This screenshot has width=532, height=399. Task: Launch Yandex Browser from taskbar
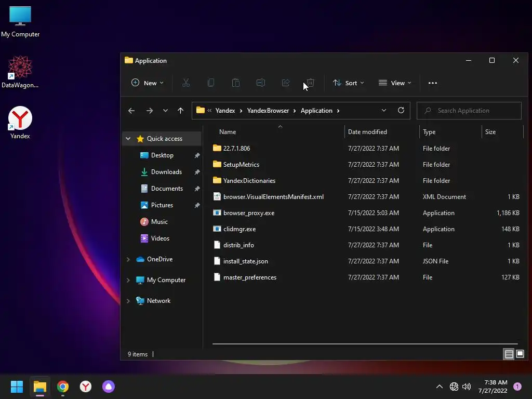(86, 387)
